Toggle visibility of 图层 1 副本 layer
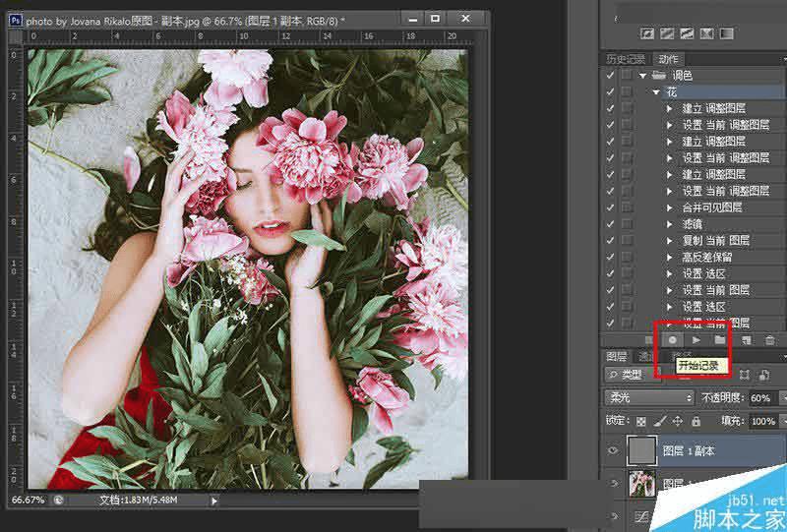This screenshot has height=532, width=787. [613, 450]
